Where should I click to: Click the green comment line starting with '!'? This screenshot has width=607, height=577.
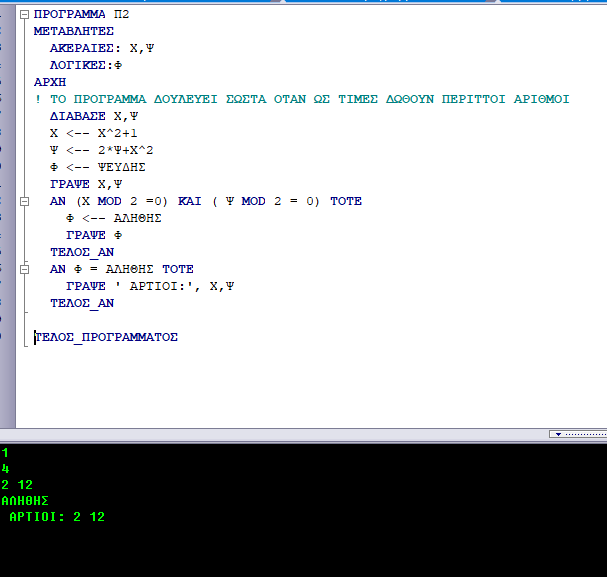point(300,99)
